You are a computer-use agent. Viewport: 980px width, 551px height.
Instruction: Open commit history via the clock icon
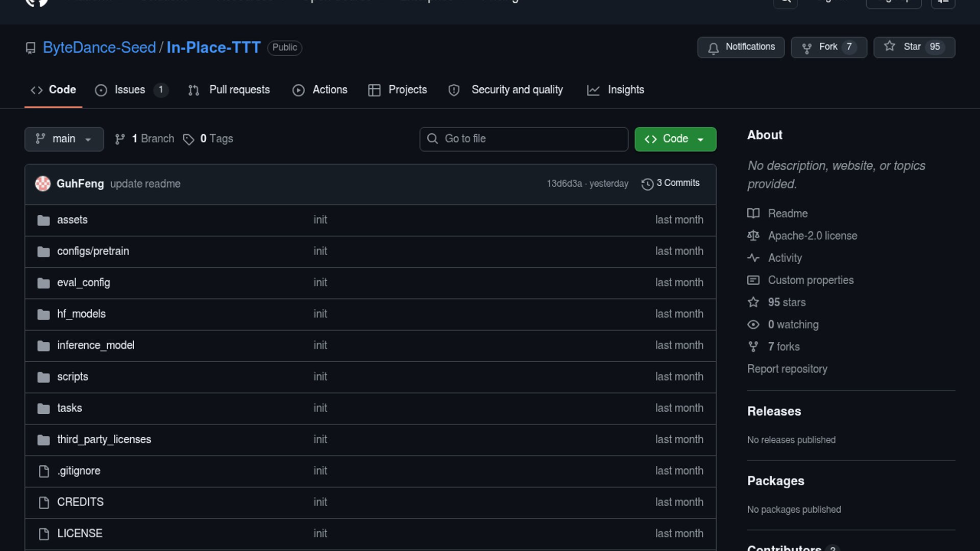point(647,183)
